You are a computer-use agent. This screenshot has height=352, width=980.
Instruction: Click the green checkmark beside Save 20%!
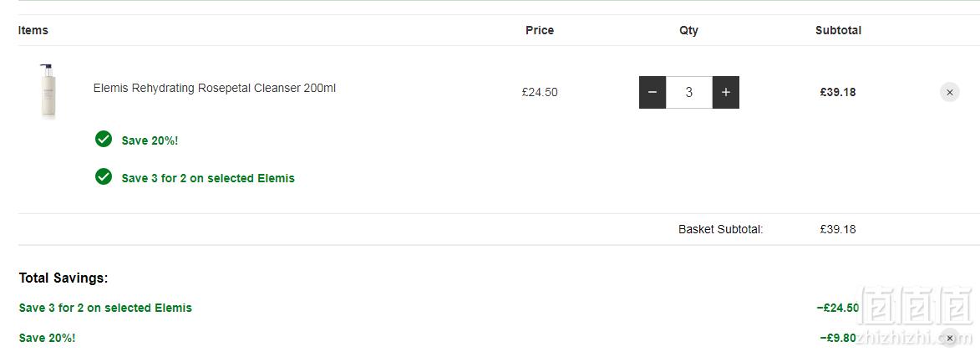point(104,140)
